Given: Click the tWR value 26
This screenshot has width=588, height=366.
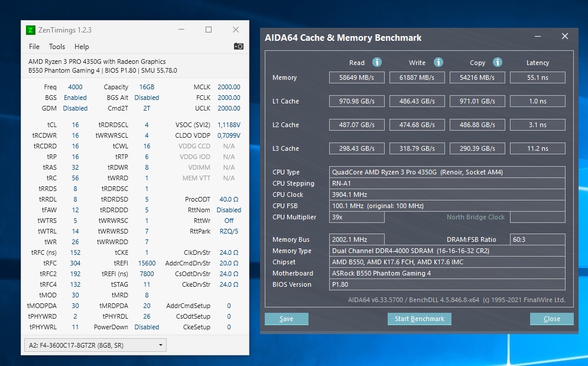Looking at the screenshot, I should [75, 242].
